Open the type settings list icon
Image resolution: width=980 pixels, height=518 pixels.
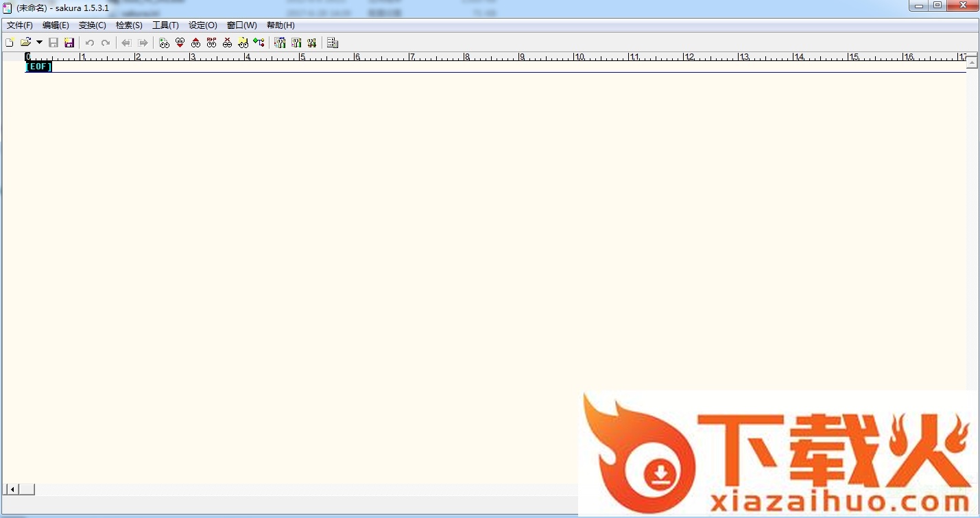(x=280, y=43)
